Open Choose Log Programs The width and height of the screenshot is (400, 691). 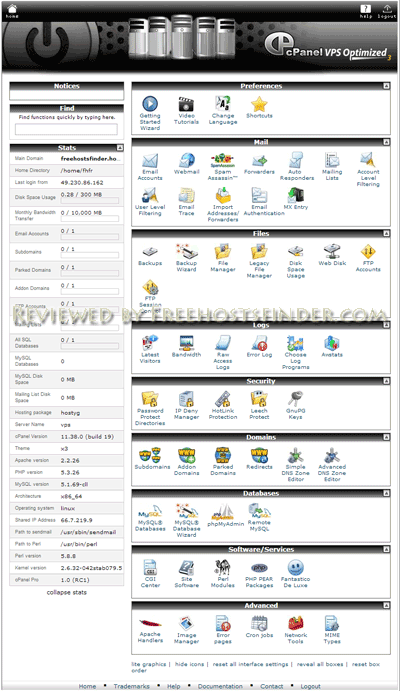click(x=296, y=352)
